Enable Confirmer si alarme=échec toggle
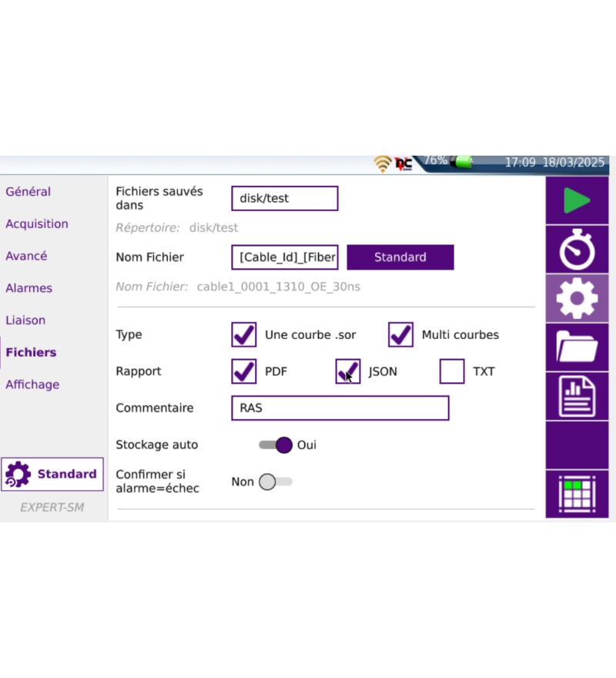The width and height of the screenshot is (616, 678). (275, 482)
